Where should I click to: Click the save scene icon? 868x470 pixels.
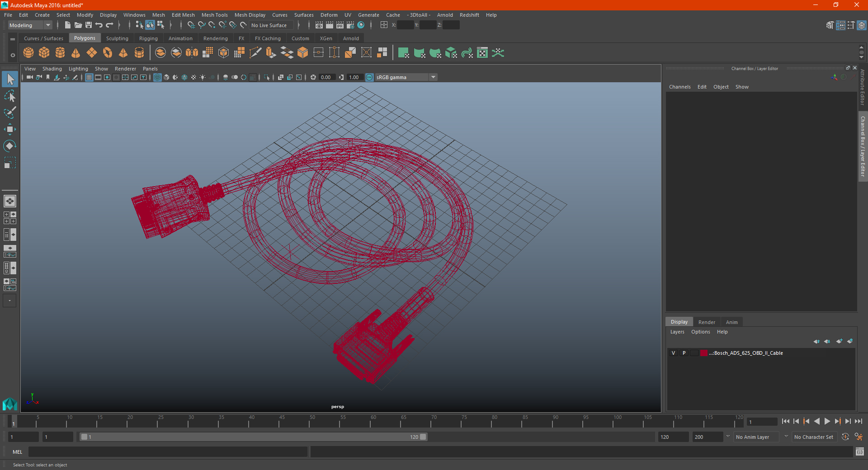click(89, 25)
